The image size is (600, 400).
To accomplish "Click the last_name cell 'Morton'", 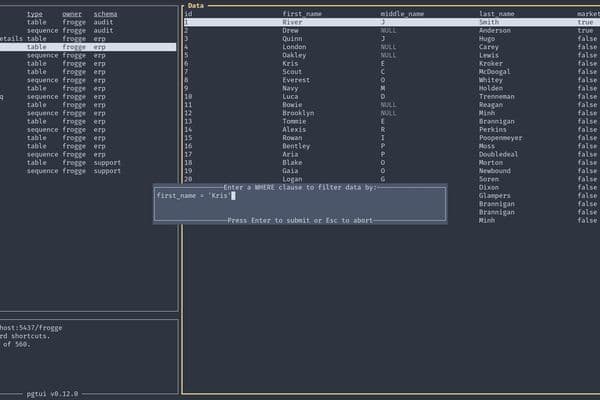I will [x=491, y=163].
